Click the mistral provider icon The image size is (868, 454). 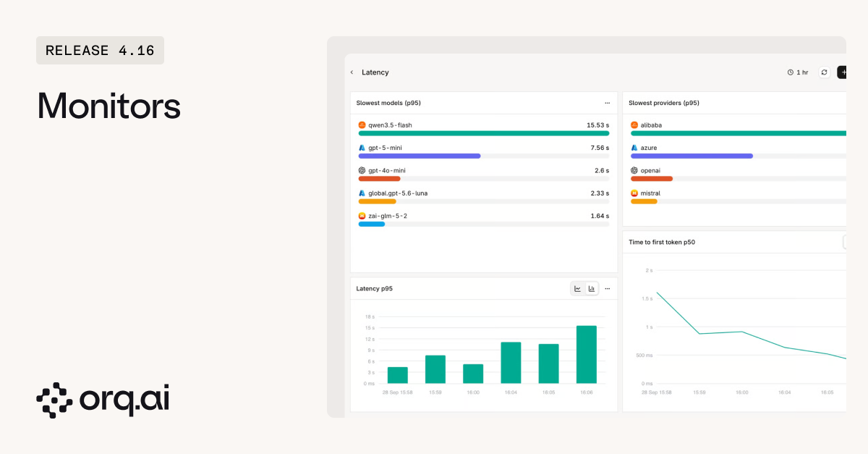pyautogui.click(x=634, y=193)
